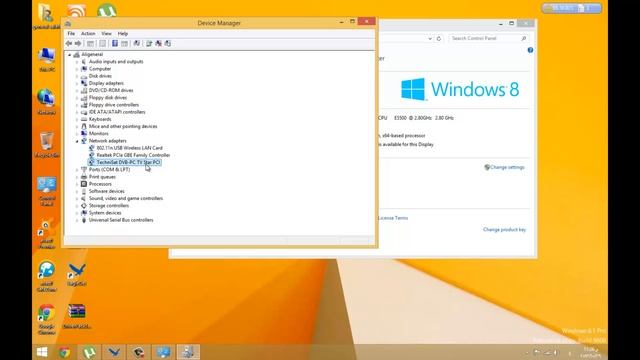Click the 802.11n USB Wireless LAN Card icon
The image size is (640, 360).
point(91,148)
